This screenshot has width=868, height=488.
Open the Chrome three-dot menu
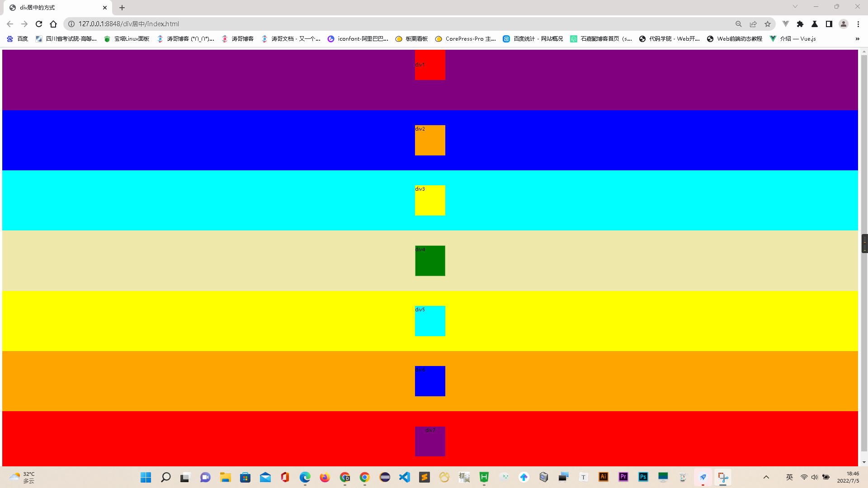pyautogui.click(x=858, y=24)
